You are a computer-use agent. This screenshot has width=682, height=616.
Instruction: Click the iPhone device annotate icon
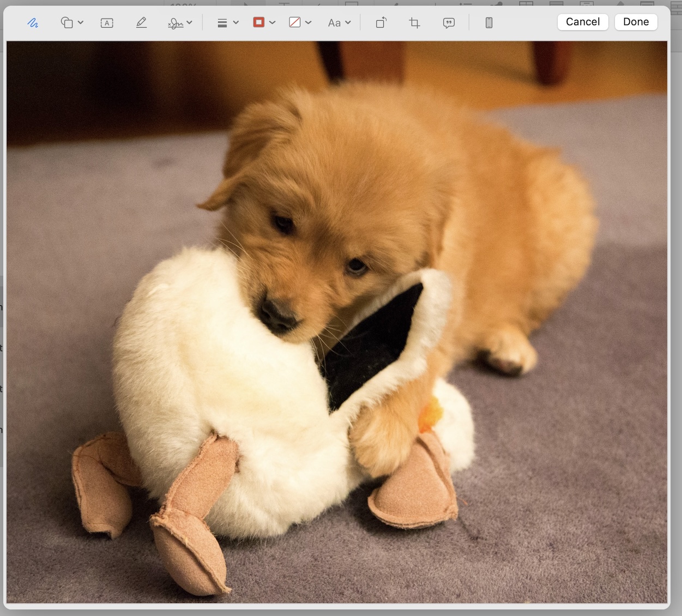point(489,23)
